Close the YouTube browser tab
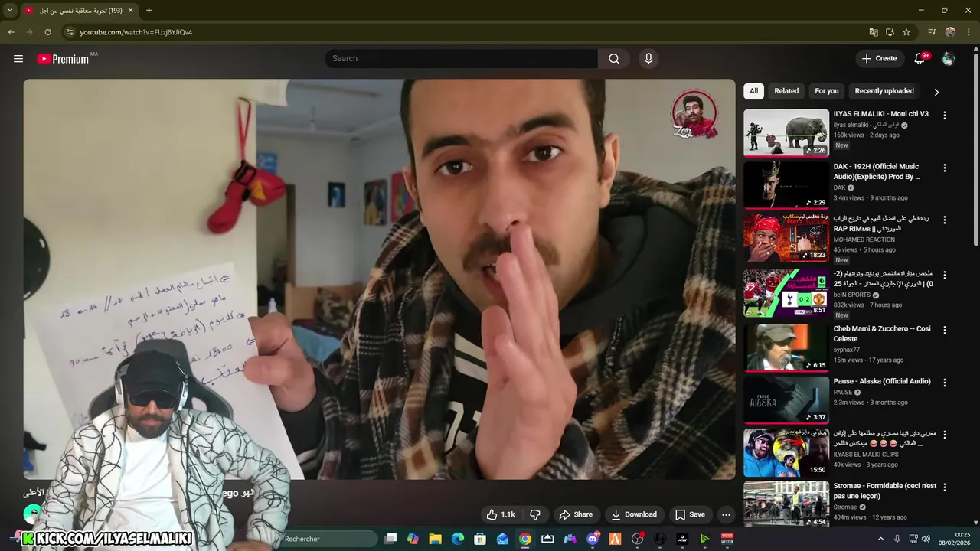The width and height of the screenshot is (980, 551). click(x=130, y=11)
